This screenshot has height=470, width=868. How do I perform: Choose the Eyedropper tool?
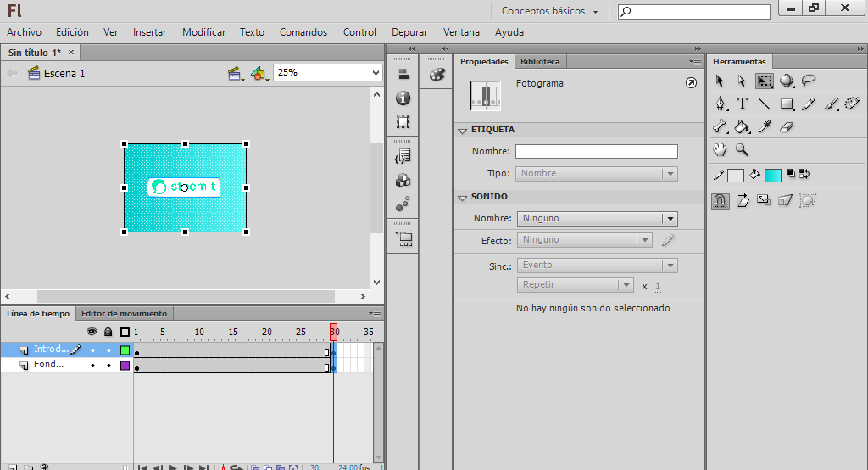[x=764, y=126]
